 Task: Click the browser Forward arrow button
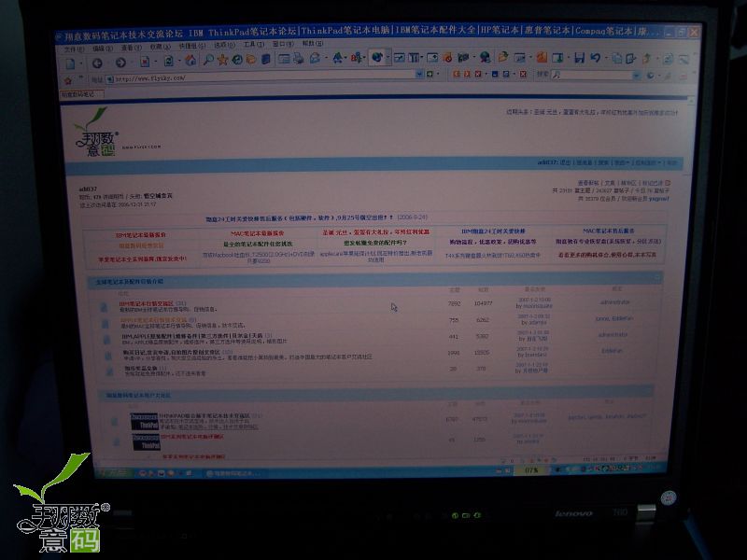point(120,62)
